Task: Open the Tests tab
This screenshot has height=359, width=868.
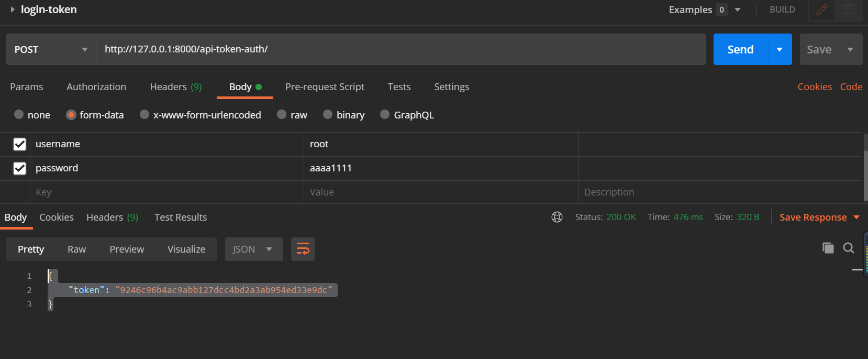Action: pos(399,86)
